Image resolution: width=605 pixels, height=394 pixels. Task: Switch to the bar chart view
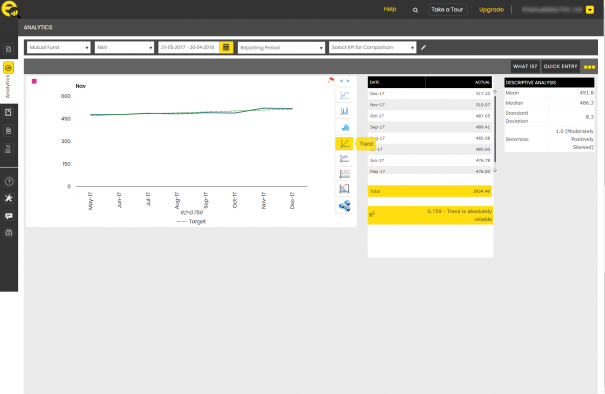point(344,111)
